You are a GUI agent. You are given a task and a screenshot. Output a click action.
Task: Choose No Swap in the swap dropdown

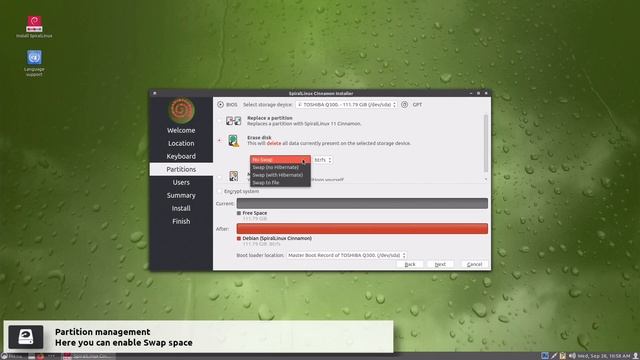point(280,160)
